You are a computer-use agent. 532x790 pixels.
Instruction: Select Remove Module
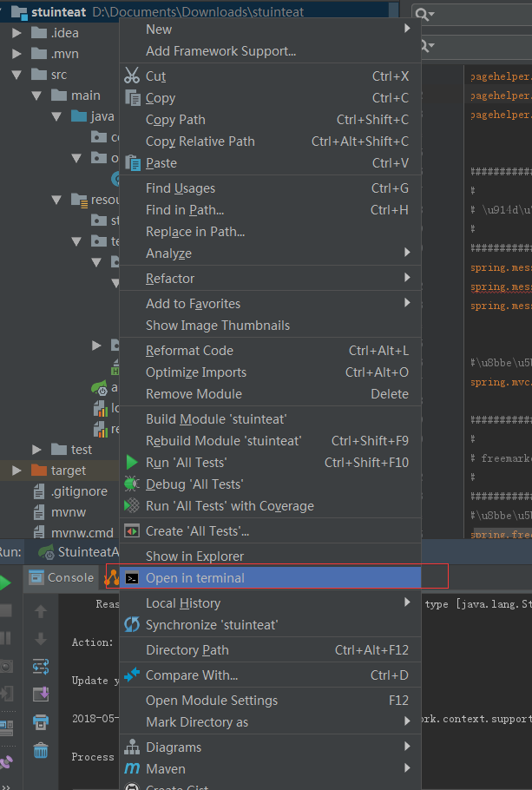click(270, 393)
